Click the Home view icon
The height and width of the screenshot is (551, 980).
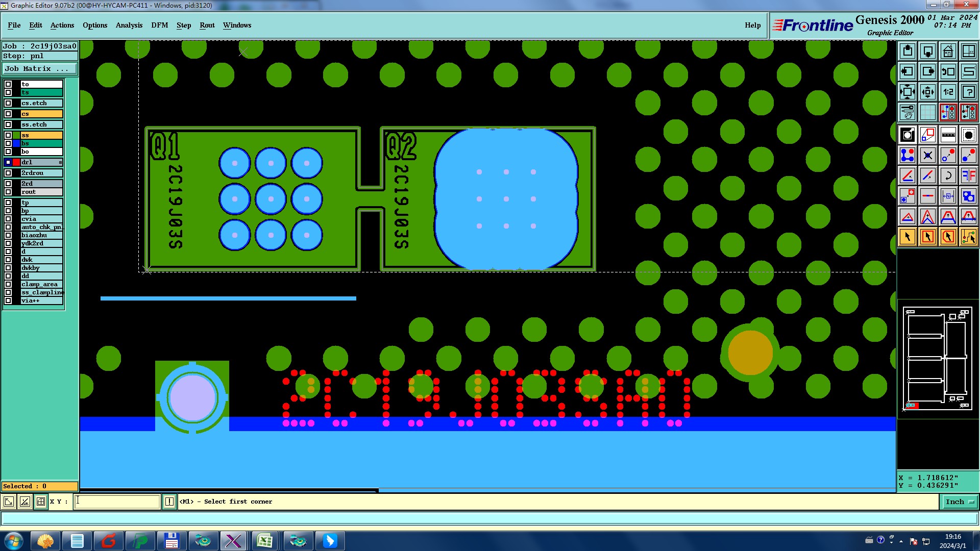pyautogui.click(x=948, y=51)
